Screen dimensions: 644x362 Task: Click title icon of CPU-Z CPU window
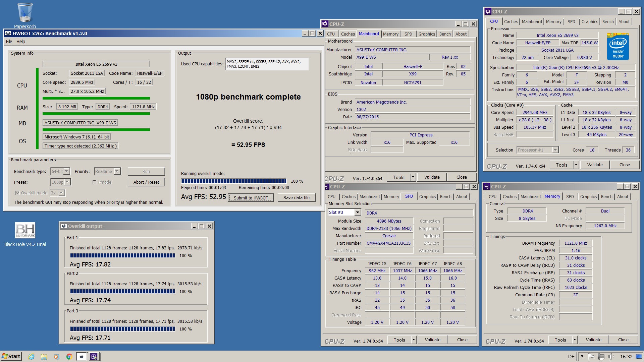[x=488, y=12]
